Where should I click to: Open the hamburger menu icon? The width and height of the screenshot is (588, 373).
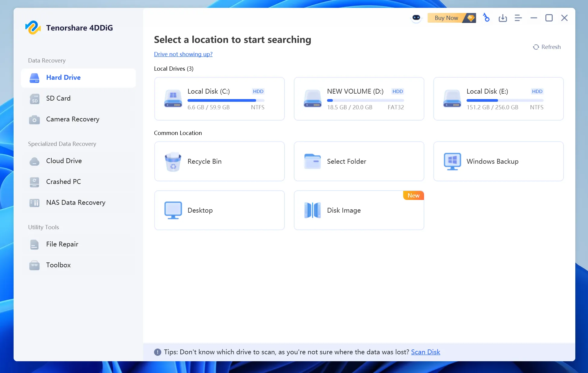tap(518, 18)
